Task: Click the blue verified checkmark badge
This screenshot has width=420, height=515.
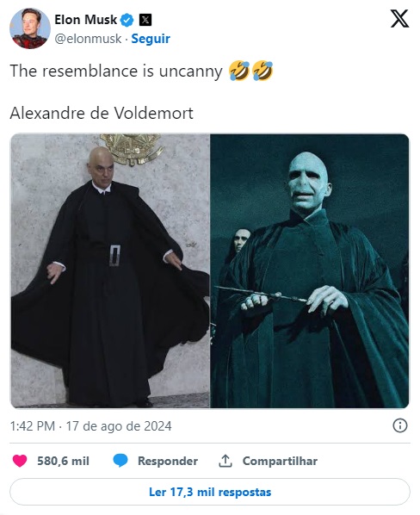Action: coord(127,20)
